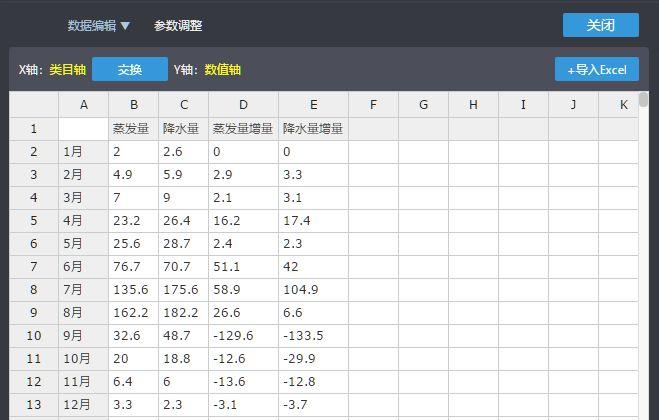Click the 4月 cell

(84, 221)
